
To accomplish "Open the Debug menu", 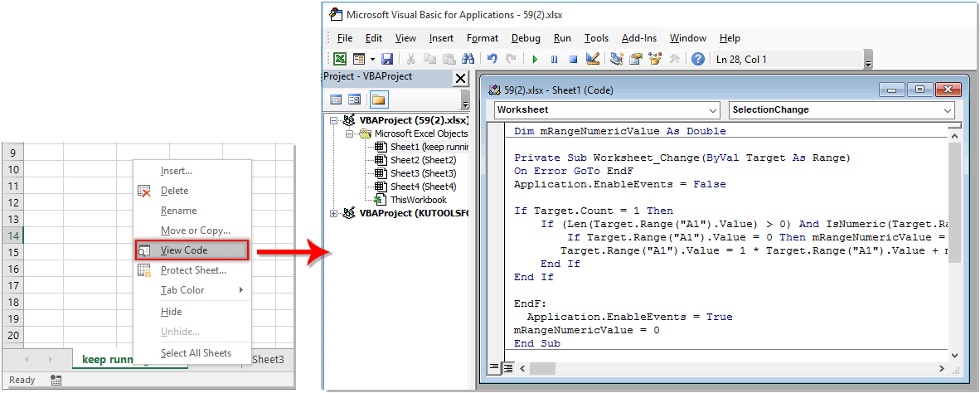I will coord(526,38).
